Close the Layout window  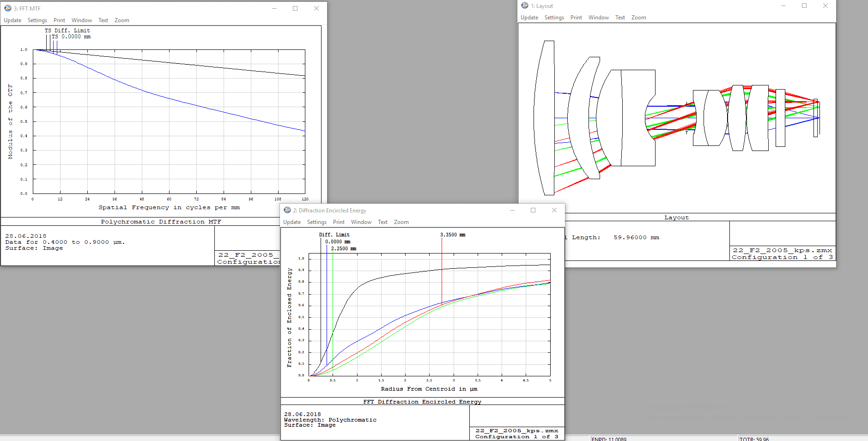point(826,6)
